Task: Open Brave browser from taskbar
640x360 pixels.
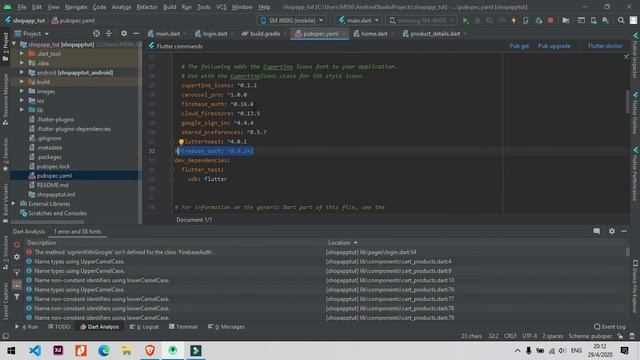Action: tap(150, 350)
